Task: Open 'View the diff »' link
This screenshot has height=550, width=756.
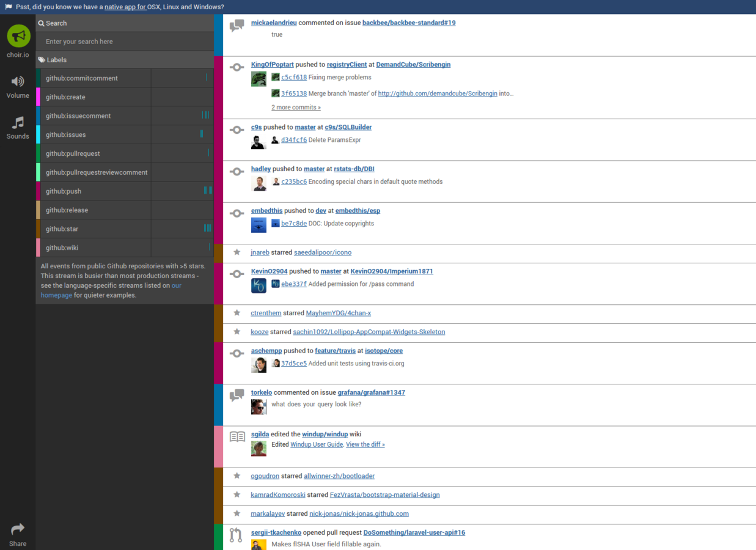Action: 365,444
